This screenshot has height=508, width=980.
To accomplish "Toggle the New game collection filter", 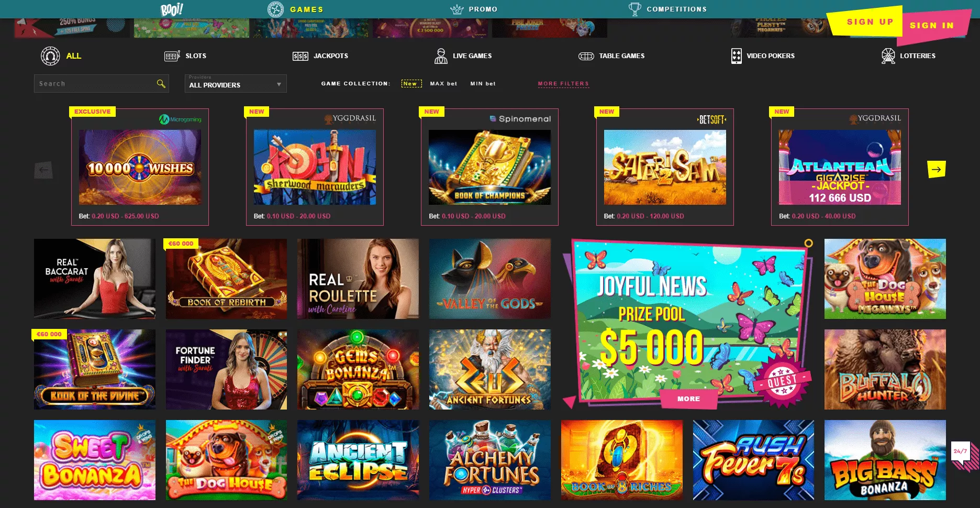I will [410, 83].
